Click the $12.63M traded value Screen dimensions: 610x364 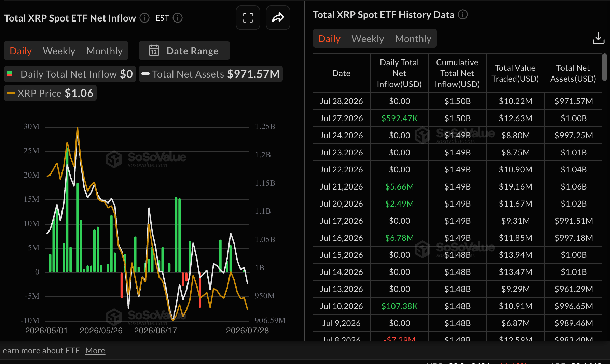[515, 118]
